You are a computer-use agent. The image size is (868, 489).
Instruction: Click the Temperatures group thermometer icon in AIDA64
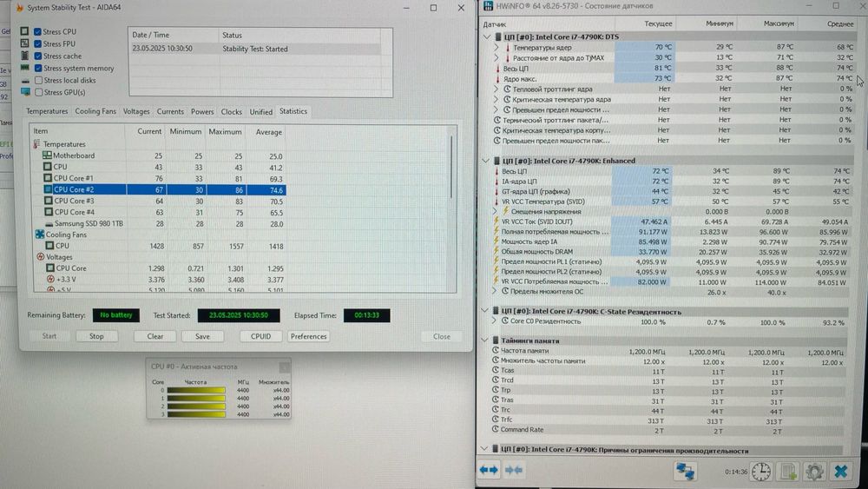(36, 144)
